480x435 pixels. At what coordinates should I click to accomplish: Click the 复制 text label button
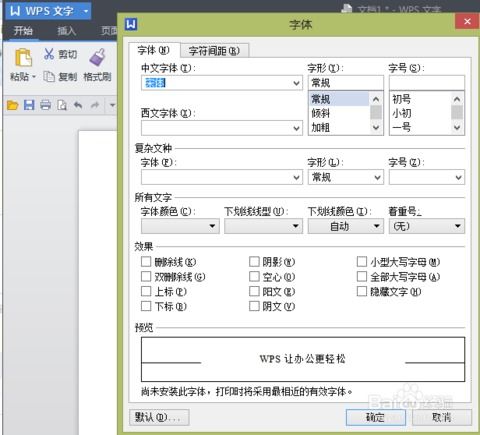[68, 77]
